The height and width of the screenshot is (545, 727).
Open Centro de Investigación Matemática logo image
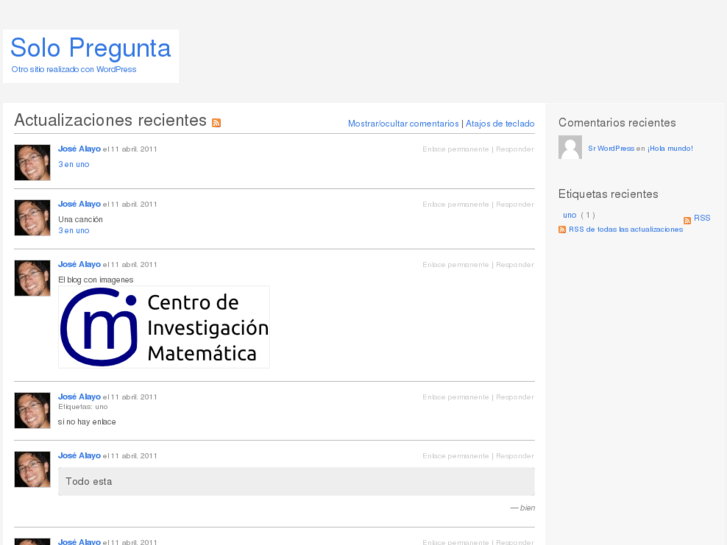coord(164,327)
